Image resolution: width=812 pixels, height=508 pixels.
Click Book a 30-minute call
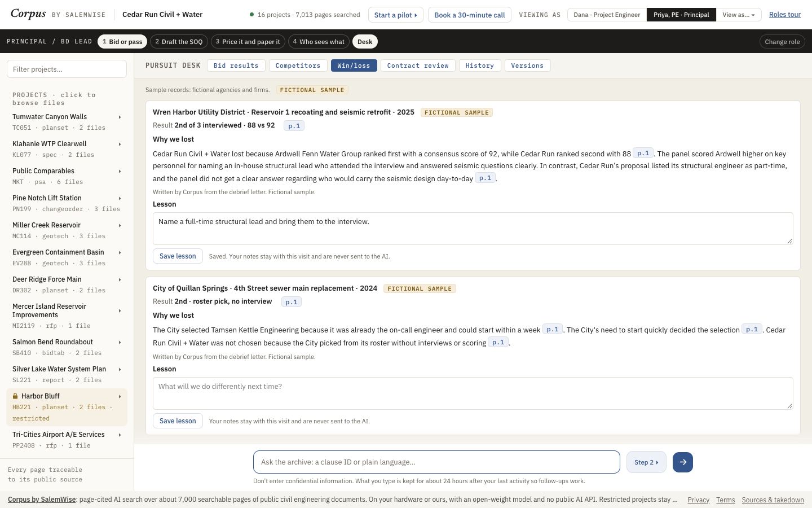click(470, 15)
